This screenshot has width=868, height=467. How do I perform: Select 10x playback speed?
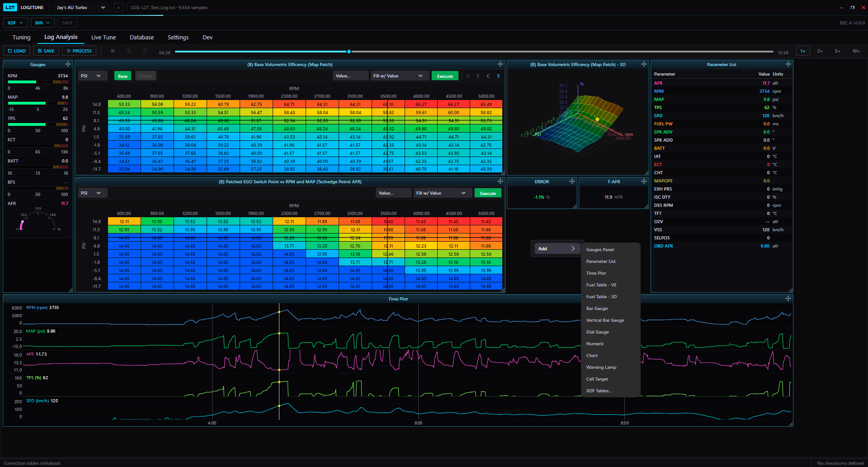[x=856, y=51]
